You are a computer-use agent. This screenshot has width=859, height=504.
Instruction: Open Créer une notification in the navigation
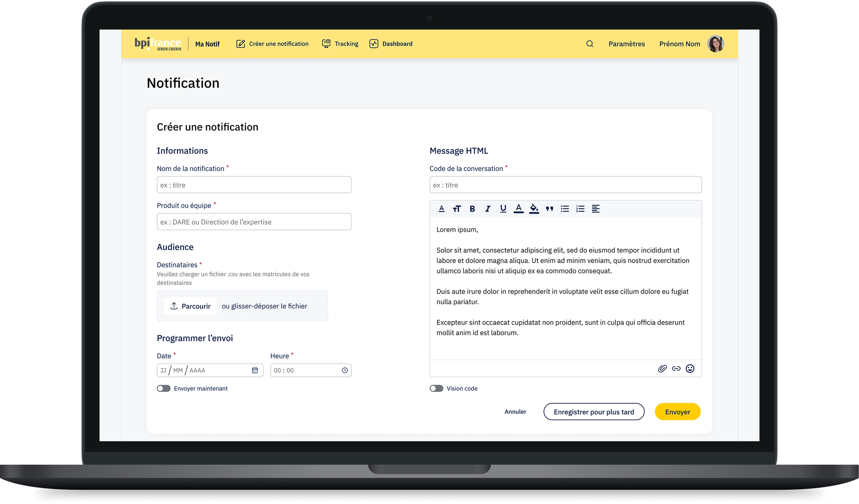click(272, 44)
